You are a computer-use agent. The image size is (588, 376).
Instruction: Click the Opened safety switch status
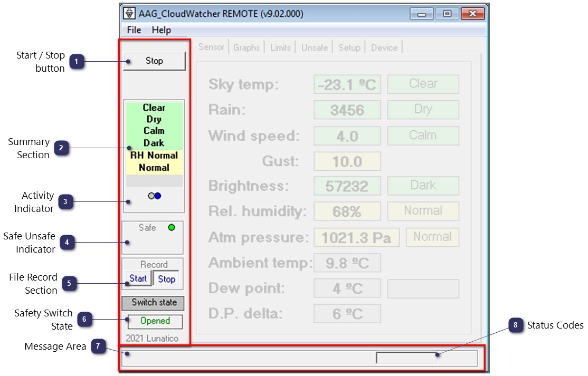[155, 321]
